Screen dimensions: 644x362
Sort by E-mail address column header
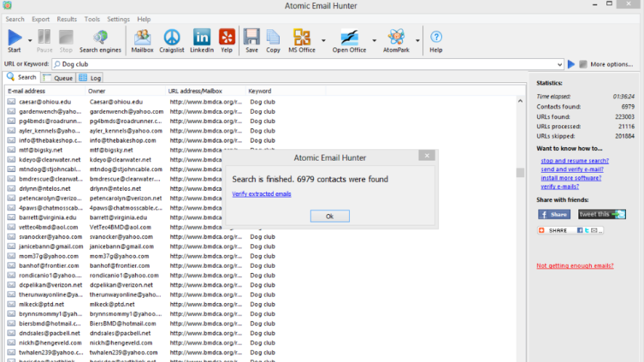(x=44, y=90)
